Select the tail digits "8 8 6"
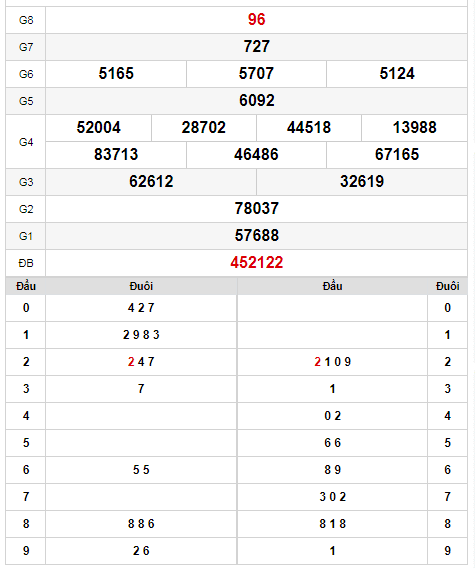This screenshot has width=475, height=568. [x=141, y=524]
